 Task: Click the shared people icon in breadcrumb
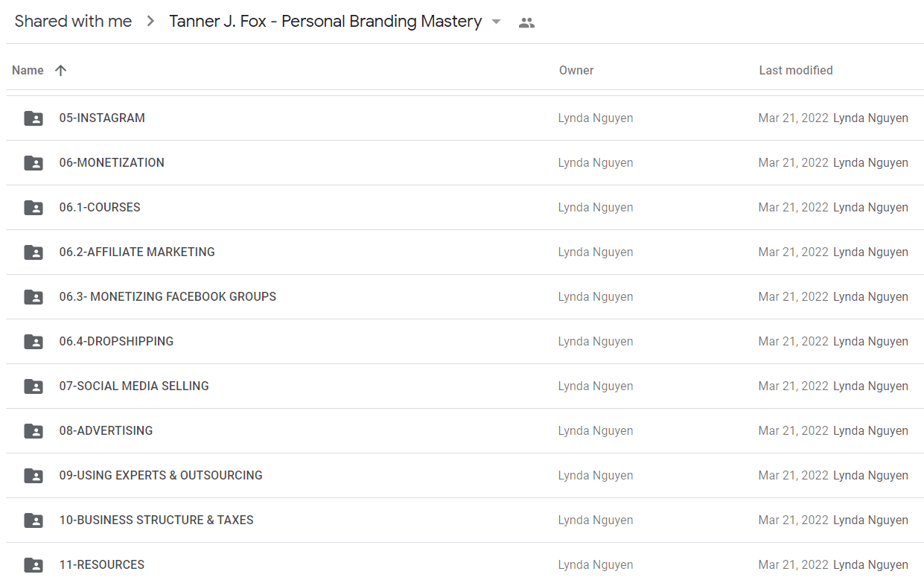526,22
